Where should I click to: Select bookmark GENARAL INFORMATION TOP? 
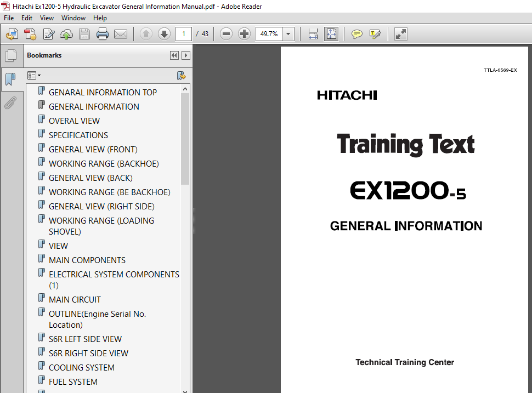pos(103,92)
